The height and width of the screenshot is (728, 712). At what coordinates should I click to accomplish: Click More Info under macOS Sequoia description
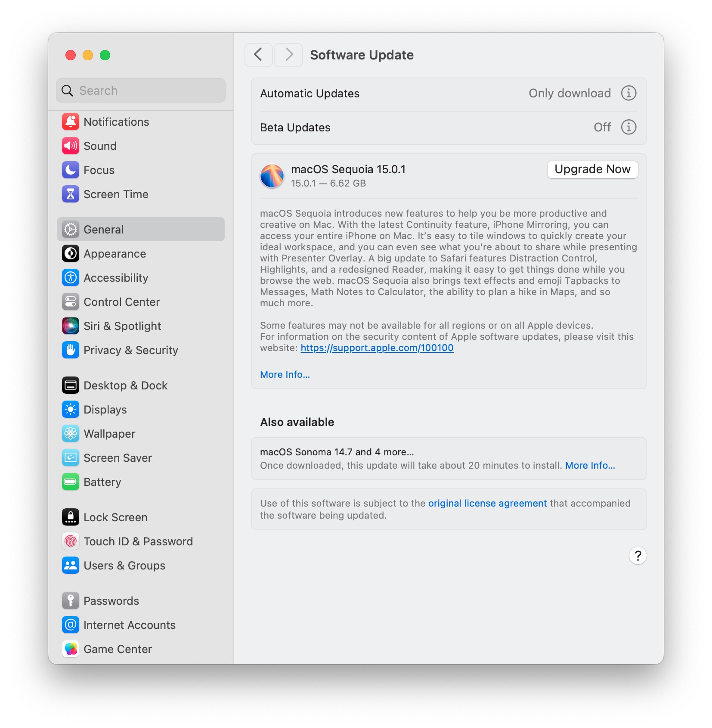point(285,374)
